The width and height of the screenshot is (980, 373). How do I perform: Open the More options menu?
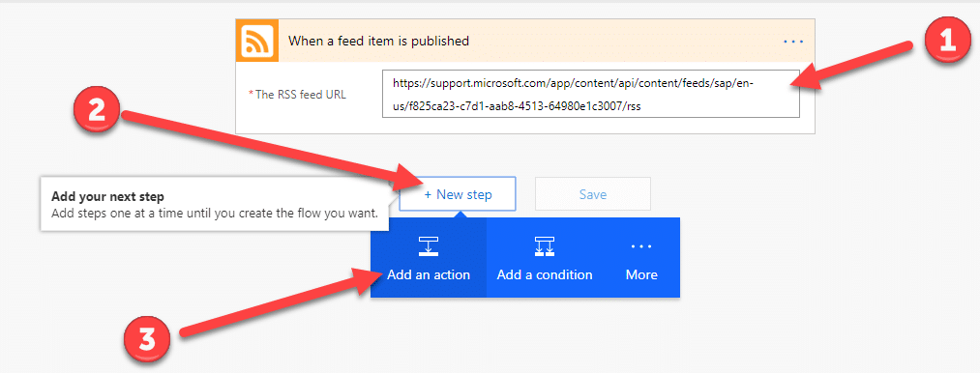(641, 258)
